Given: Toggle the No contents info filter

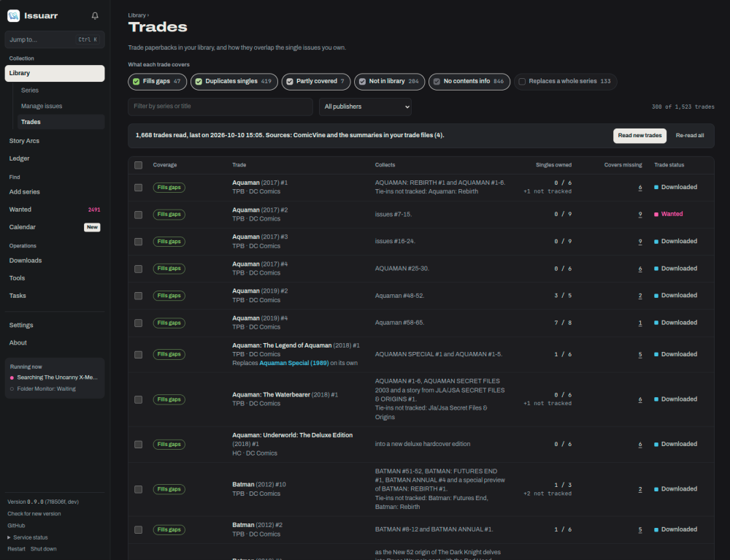Looking at the screenshot, I should coord(469,82).
